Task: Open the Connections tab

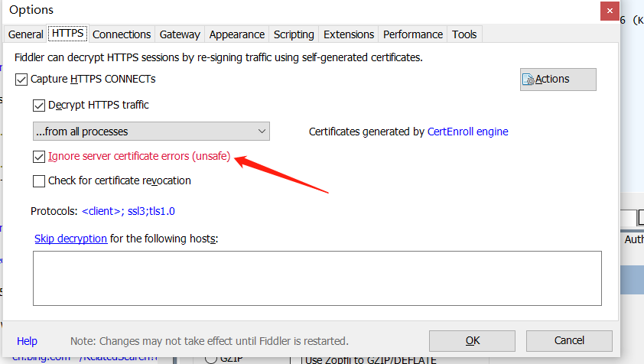Action: click(122, 34)
